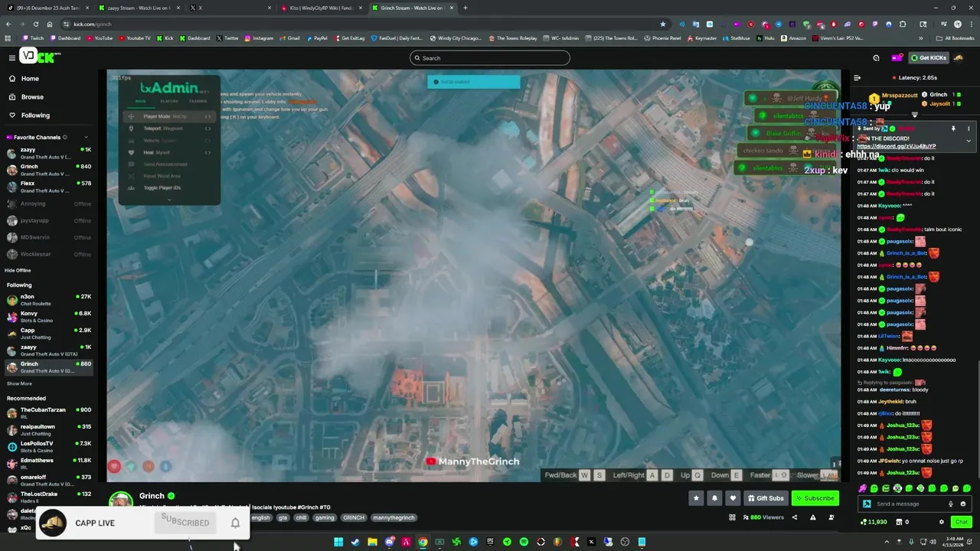
Task: Open Browse in the sidebar
Action: [32, 97]
